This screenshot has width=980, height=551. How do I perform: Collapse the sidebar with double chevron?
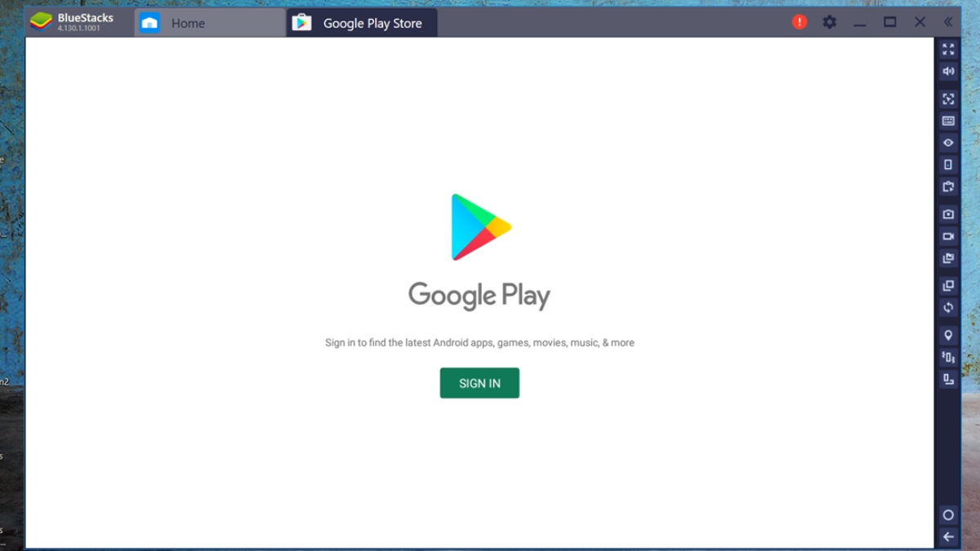(x=948, y=22)
